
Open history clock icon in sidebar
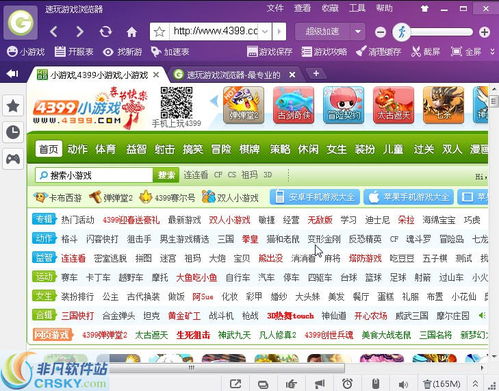tap(13, 132)
